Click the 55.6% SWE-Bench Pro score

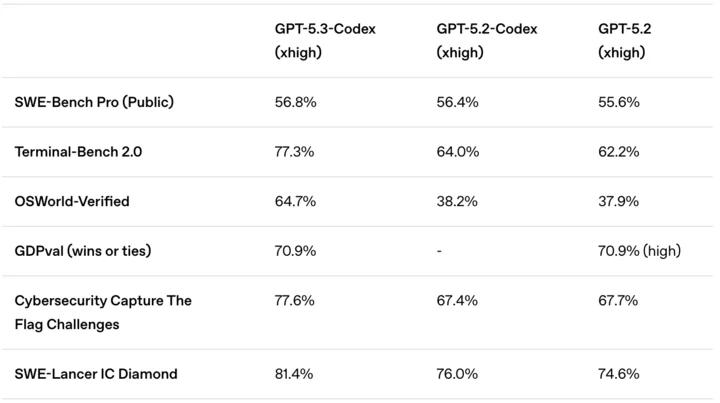click(618, 102)
